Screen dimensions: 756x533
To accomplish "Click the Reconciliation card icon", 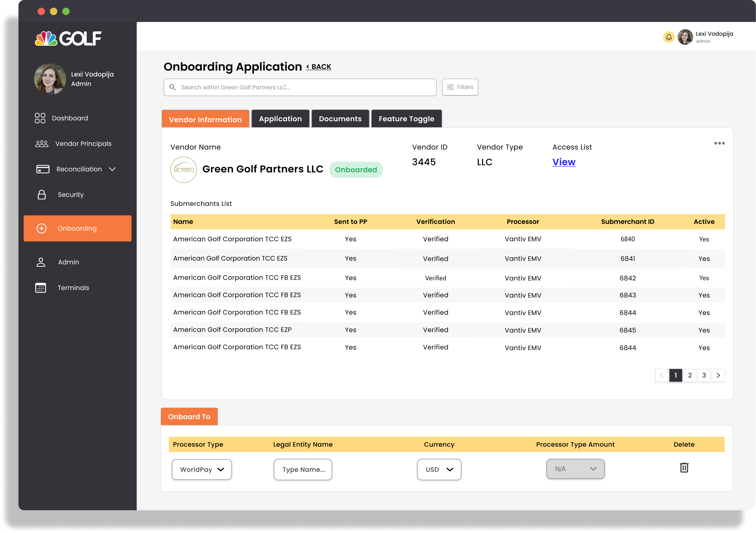I will [43, 169].
